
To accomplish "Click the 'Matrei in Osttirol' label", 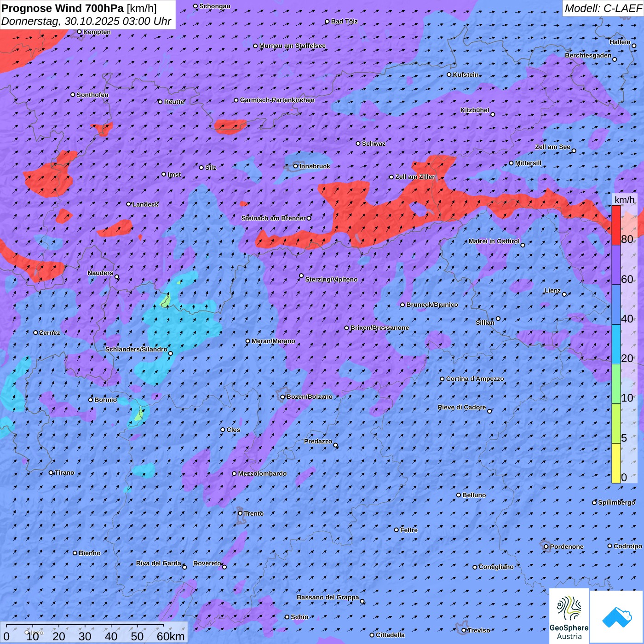I will (494, 241).
